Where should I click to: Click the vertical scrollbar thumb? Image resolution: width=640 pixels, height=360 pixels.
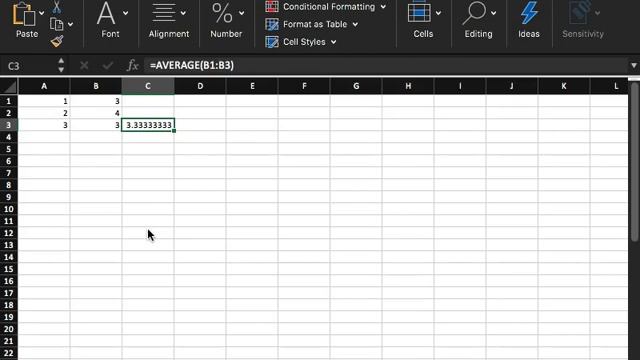(x=634, y=162)
